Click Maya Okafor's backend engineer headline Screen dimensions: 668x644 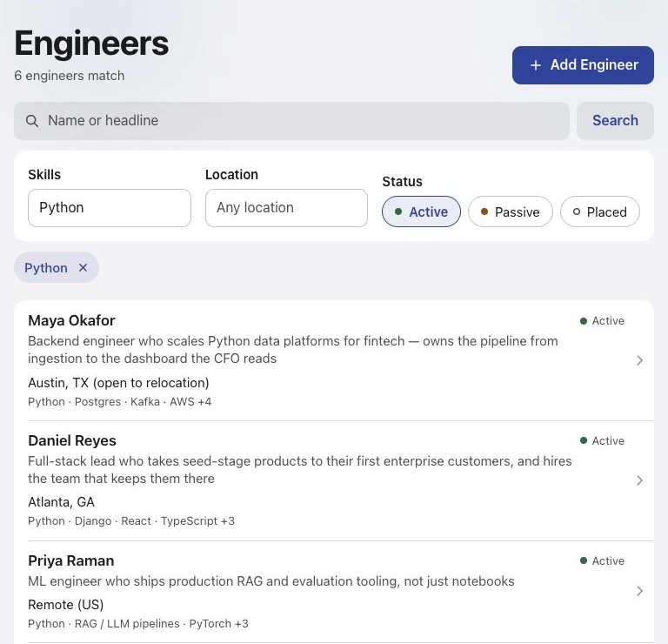(x=292, y=350)
